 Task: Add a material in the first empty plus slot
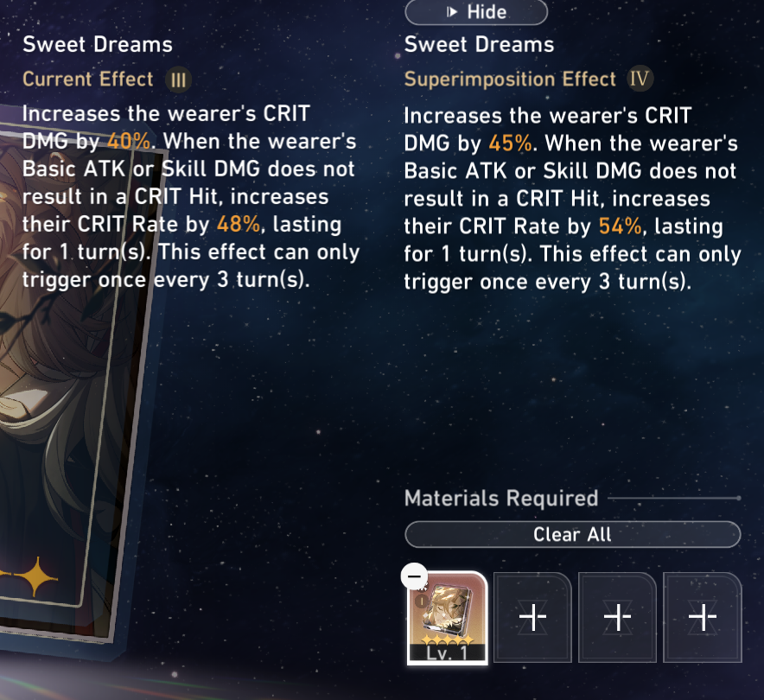[532, 617]
